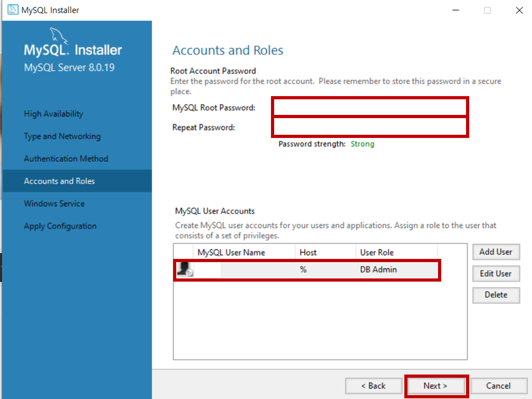Viewport: 532px width, 399px height.
Task: Click the Add User button
Action: click(x=496, y=252)
